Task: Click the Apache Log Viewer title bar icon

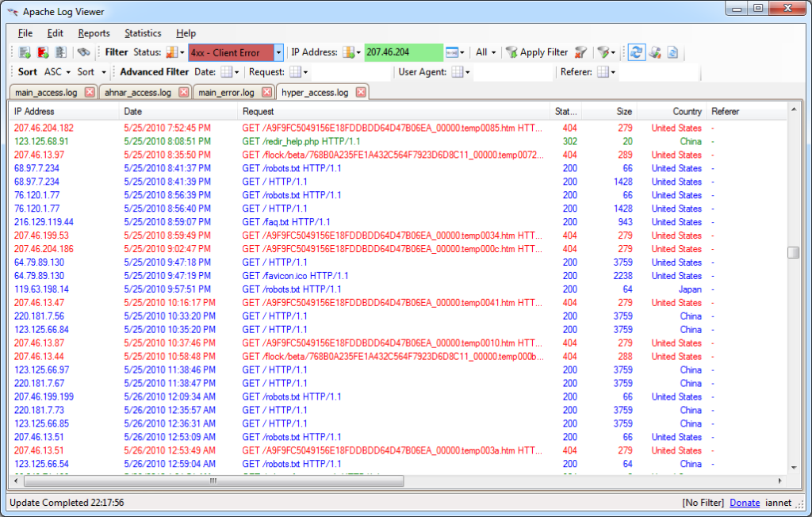Action: tap(13, 11)
